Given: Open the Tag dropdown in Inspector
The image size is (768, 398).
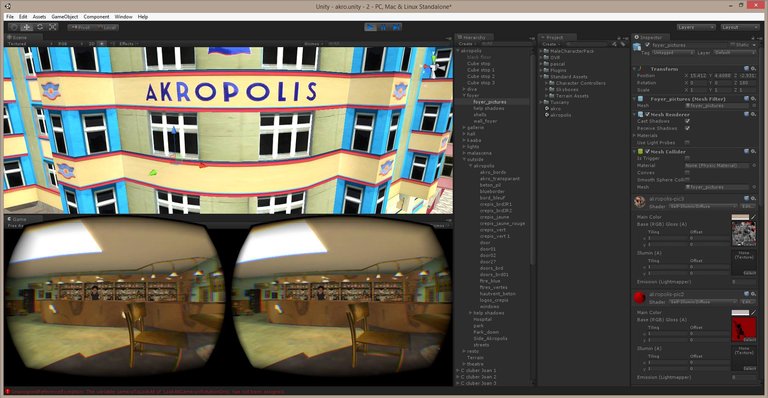Looking at the screenshot, I should [x=672, y=52].
